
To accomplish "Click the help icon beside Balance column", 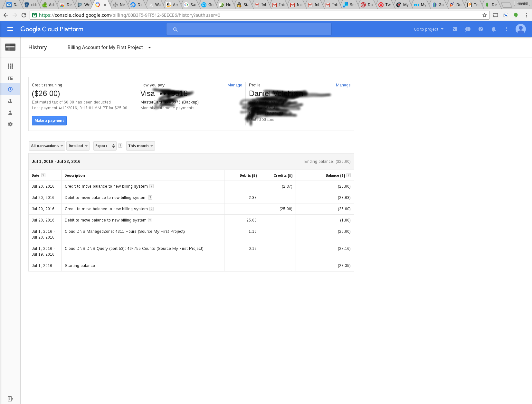I will point(348,175).
